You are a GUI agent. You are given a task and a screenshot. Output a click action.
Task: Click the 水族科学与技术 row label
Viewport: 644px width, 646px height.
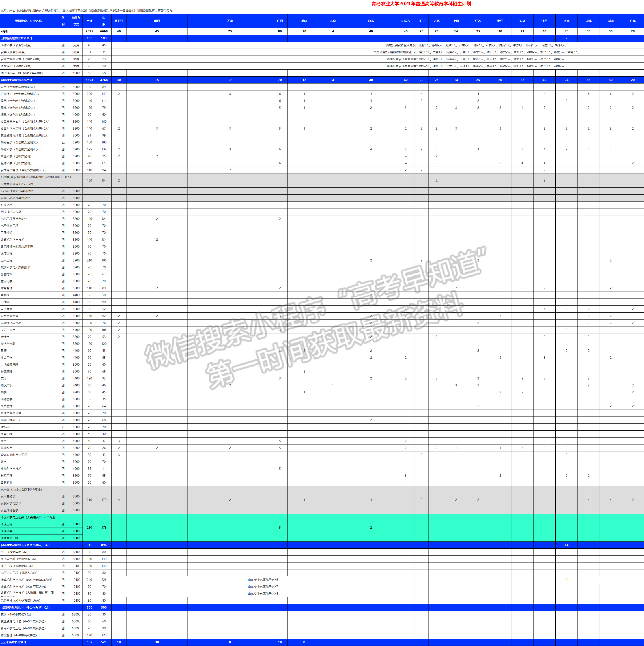[11, 504]
